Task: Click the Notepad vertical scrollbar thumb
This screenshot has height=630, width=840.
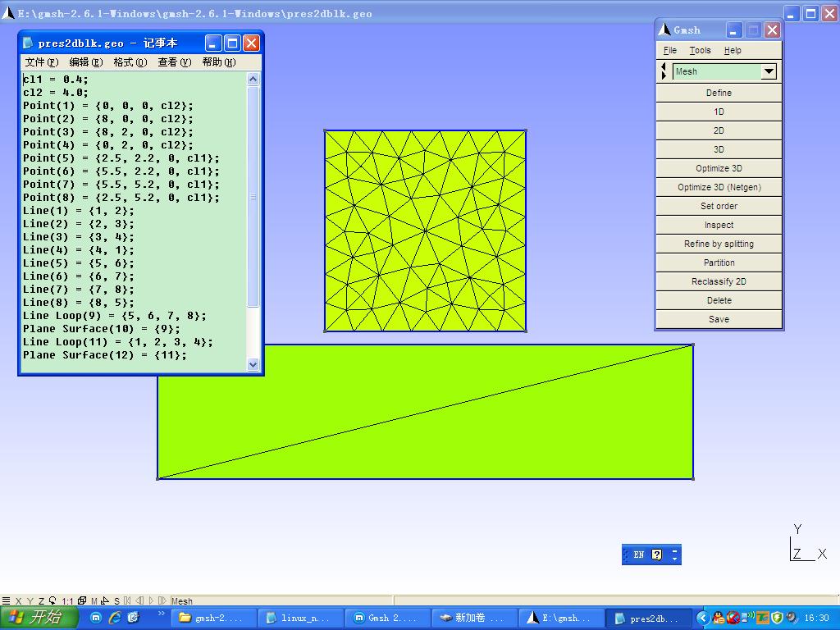Action: tap(253, 197)
